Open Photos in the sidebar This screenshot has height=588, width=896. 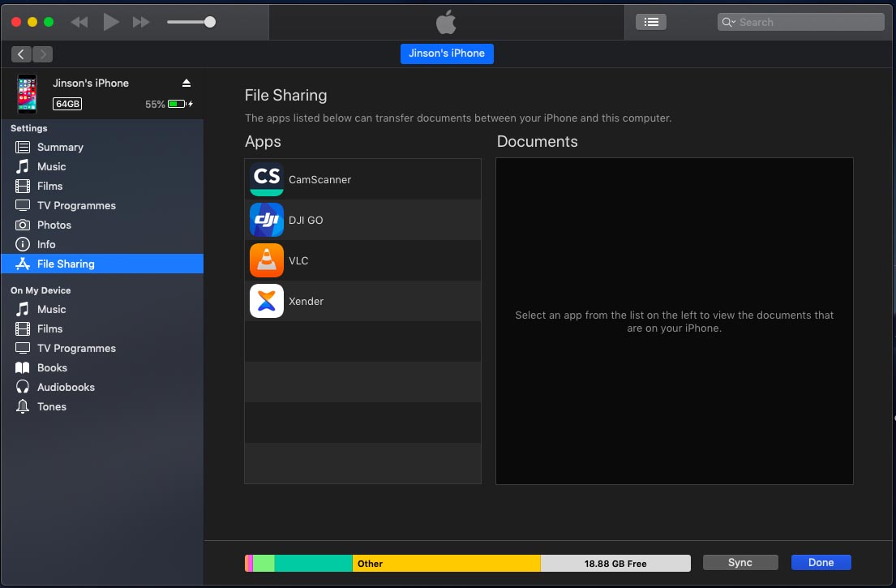(x=102, y=225)
